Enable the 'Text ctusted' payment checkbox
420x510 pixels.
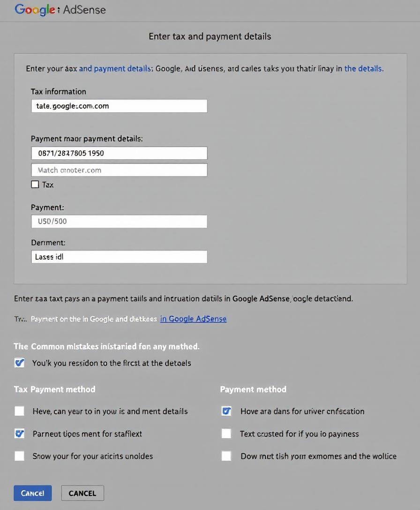226,433
